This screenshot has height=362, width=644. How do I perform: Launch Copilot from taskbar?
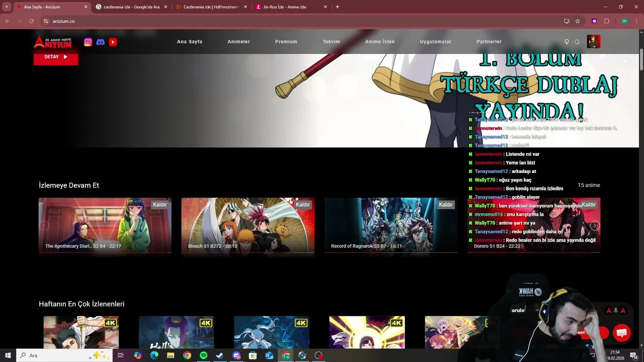137,355
